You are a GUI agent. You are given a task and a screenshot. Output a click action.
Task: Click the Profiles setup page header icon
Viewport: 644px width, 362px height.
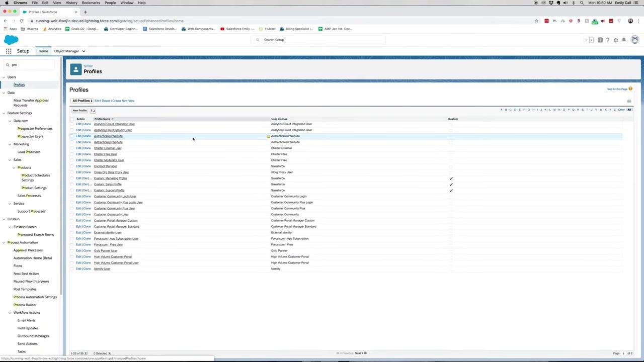pos(76,69)
